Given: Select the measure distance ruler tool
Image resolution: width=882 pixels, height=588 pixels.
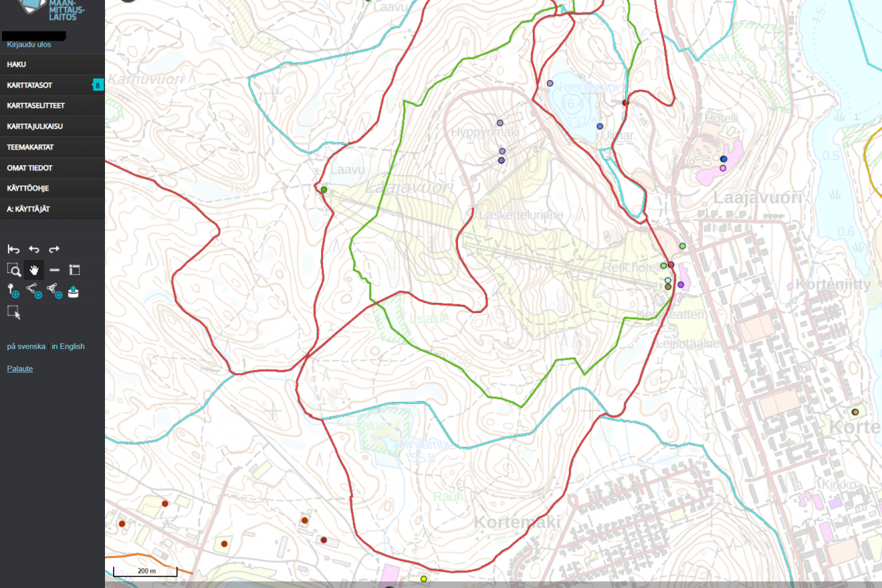Looking at the screenshot, I should coord(55,270).
